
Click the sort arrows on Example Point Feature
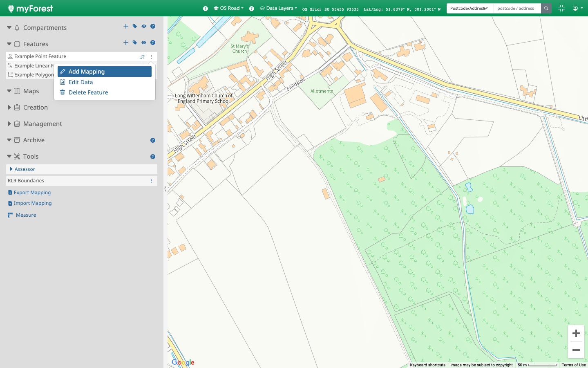(x=142, y=57)
